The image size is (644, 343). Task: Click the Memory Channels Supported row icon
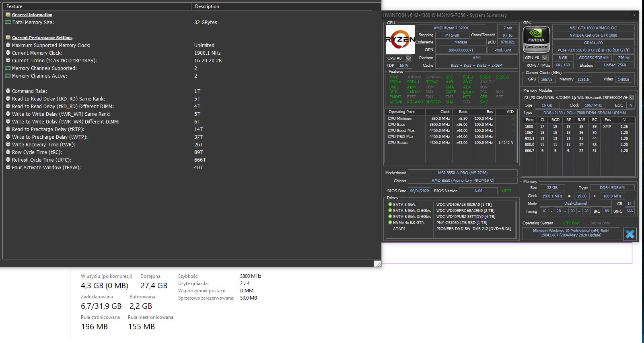[x=8, y=68]
